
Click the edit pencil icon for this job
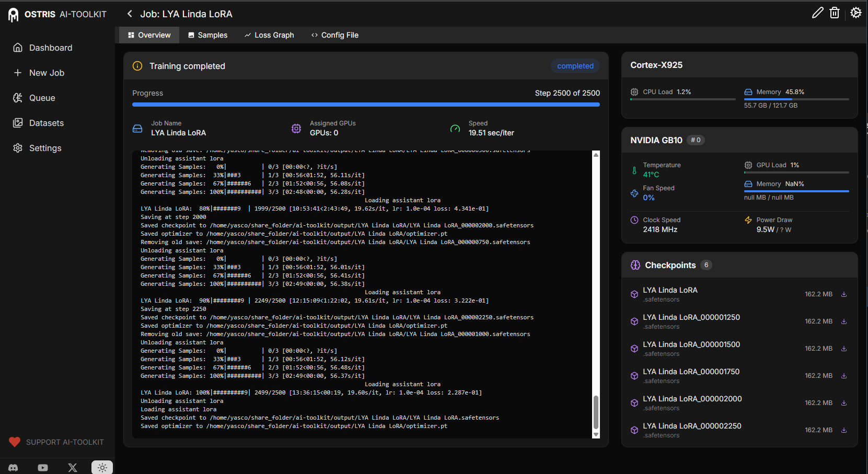(x=818, y=13)
